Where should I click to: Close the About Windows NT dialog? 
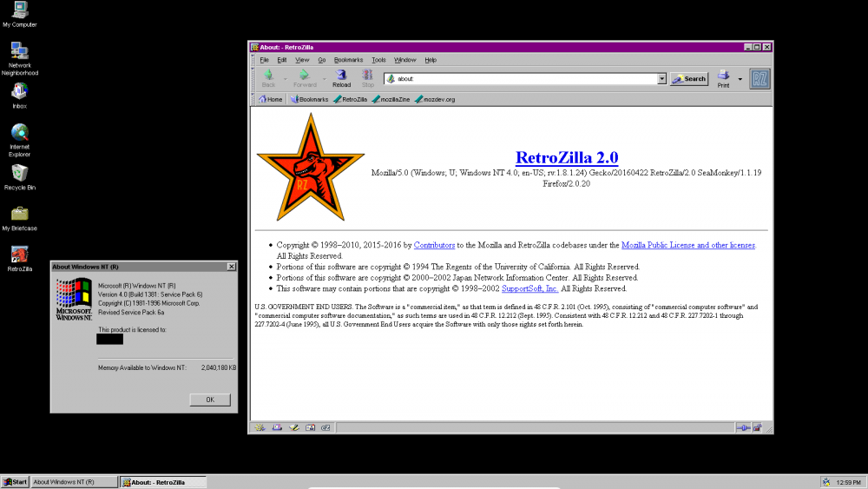pyautogui.click(x=231, y=267)
